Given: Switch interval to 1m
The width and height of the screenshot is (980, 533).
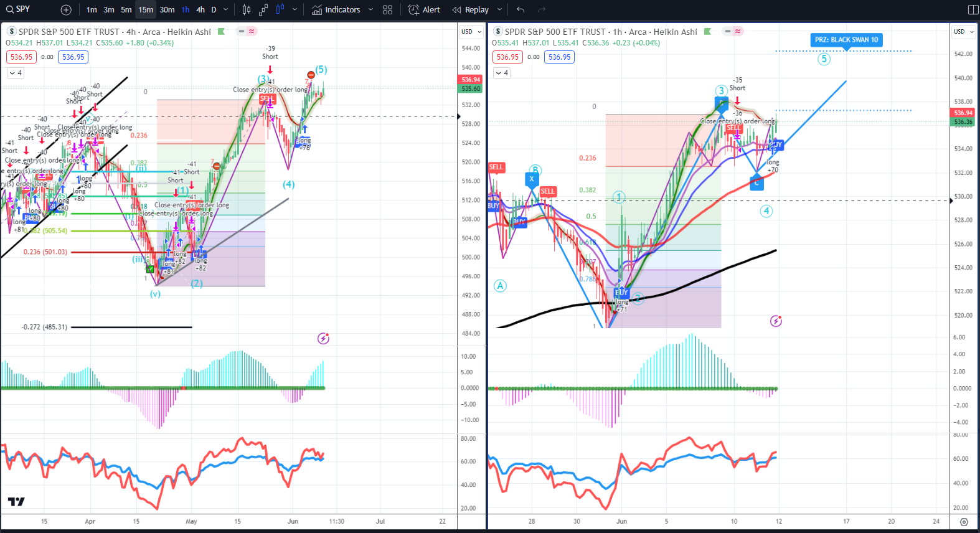Looking at the screenshot, I should (92, 10).
